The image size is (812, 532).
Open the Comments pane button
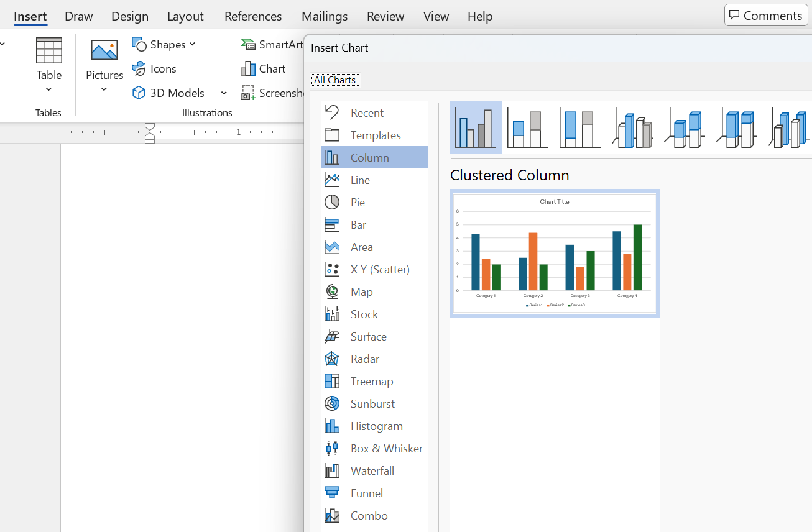click(766, 15)
